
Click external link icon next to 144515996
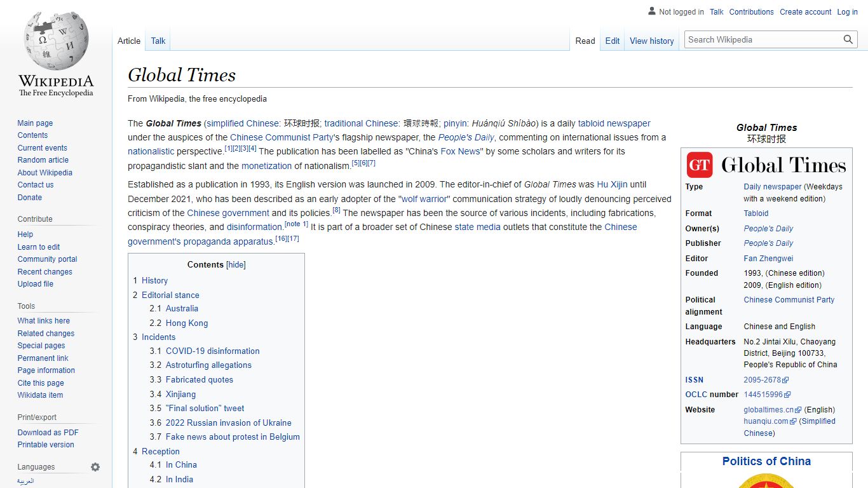coord(788,395)
